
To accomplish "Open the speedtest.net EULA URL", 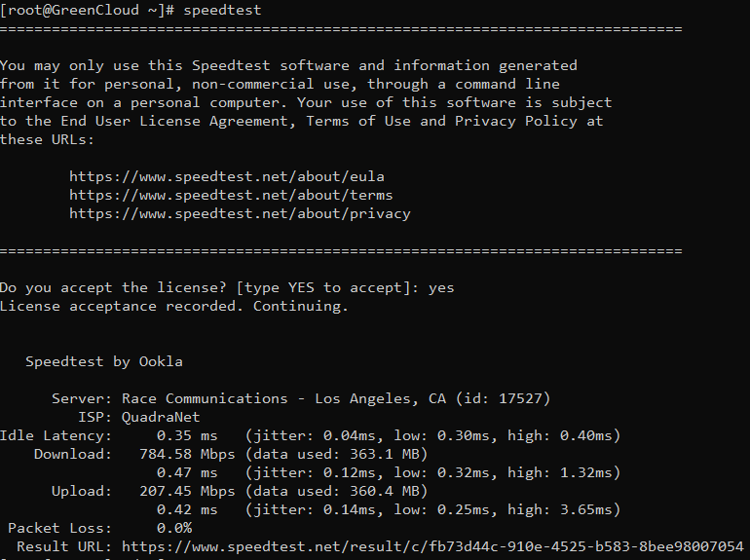I will (x=227, y=176).
